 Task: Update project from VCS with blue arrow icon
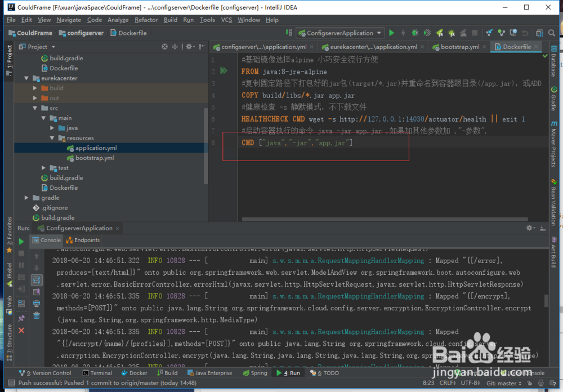490,33
